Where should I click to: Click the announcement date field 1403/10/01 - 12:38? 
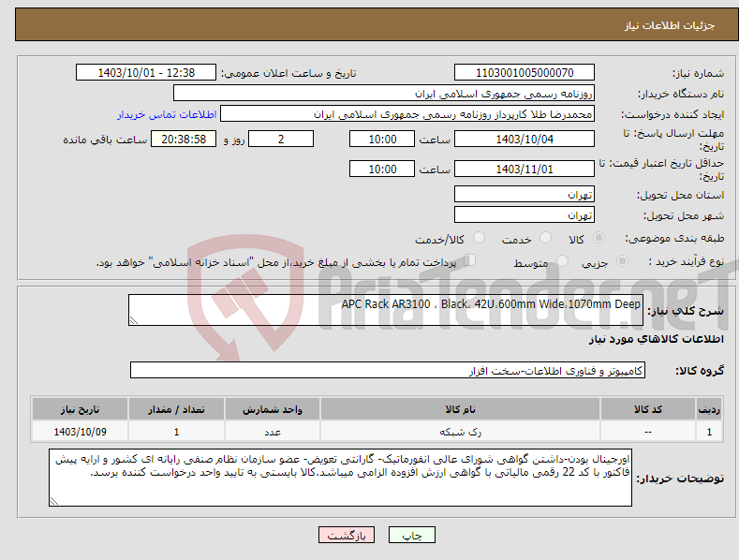[146, 73]
